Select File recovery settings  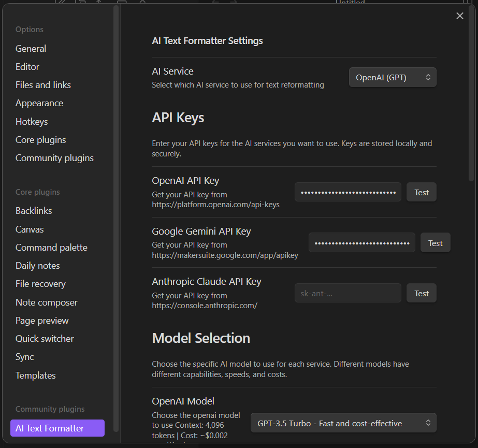[40, 284]
